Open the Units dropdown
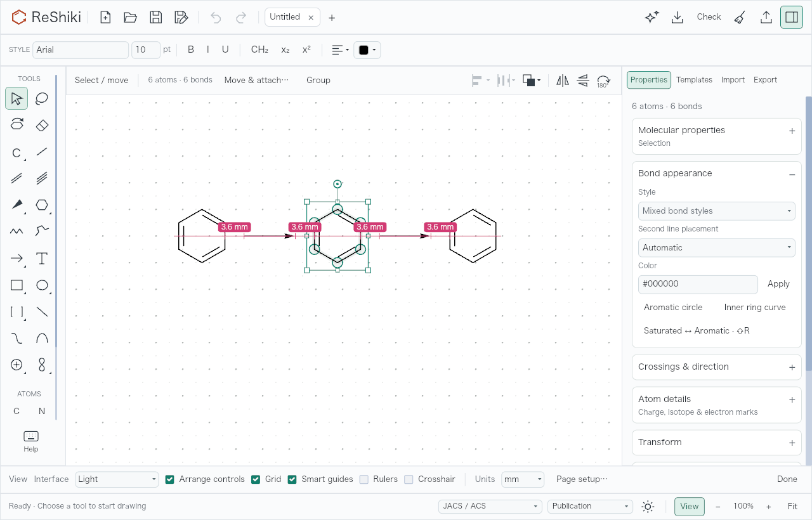812x520 pixels. click(523, 479)
